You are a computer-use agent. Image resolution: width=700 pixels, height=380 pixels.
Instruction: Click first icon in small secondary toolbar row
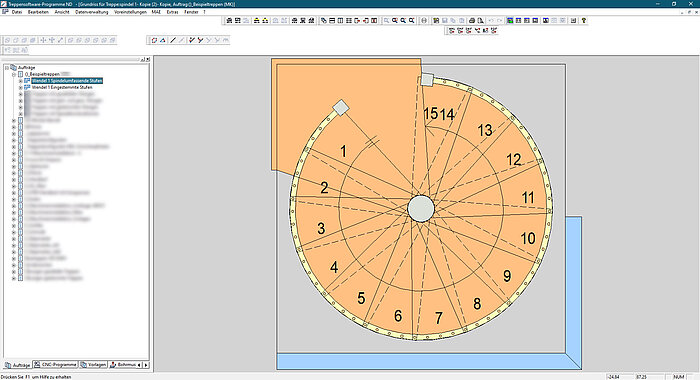tap(452, 30)
